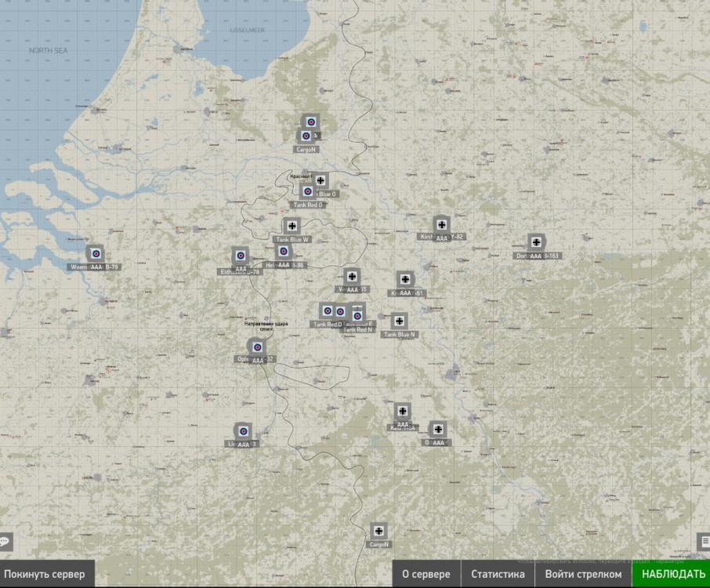Select the southern CargoN cross icon
The image size is (710, 588).
tap(379, 531)
